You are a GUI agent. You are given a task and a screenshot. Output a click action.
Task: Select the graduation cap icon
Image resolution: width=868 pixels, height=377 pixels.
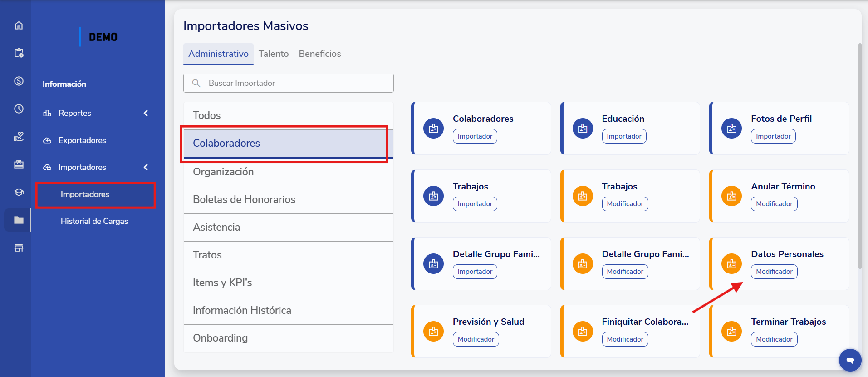click(19, 192)
